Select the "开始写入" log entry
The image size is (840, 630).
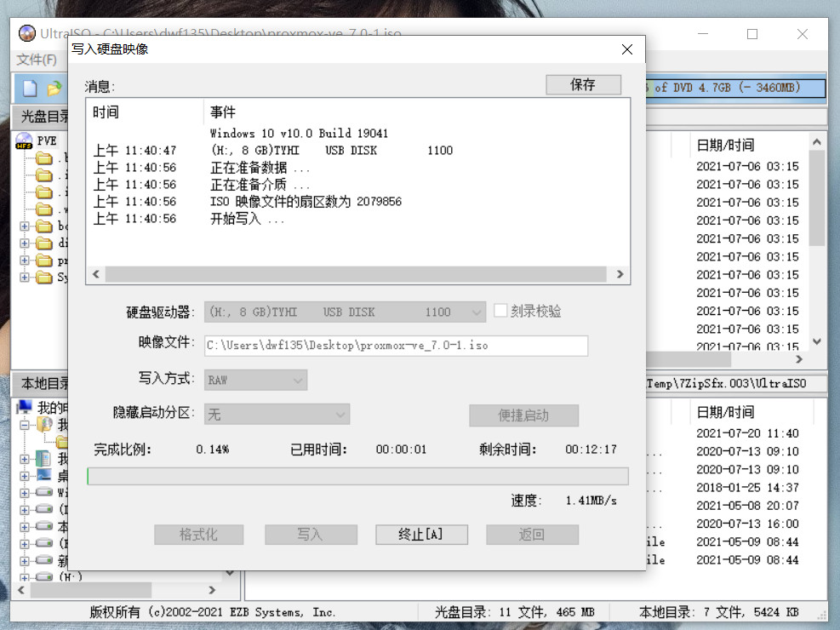(247, 219)
